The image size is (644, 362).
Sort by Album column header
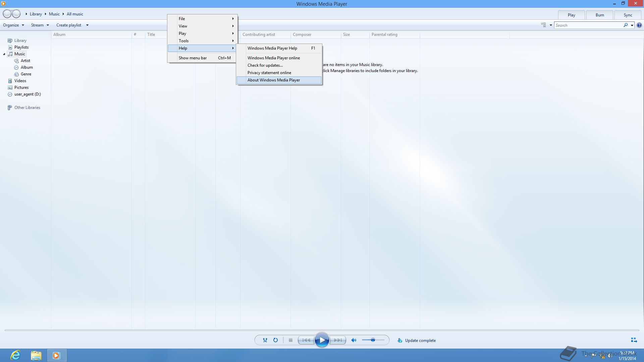point(91,35)
